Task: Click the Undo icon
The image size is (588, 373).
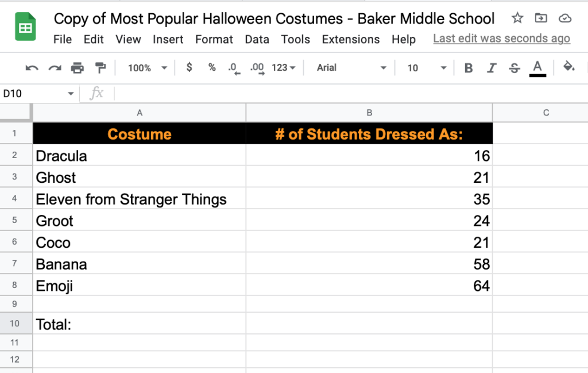Action: [31, 67]
